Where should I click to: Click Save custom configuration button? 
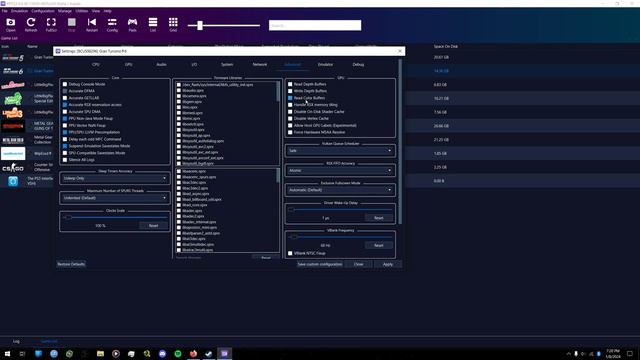coord(320,264)
